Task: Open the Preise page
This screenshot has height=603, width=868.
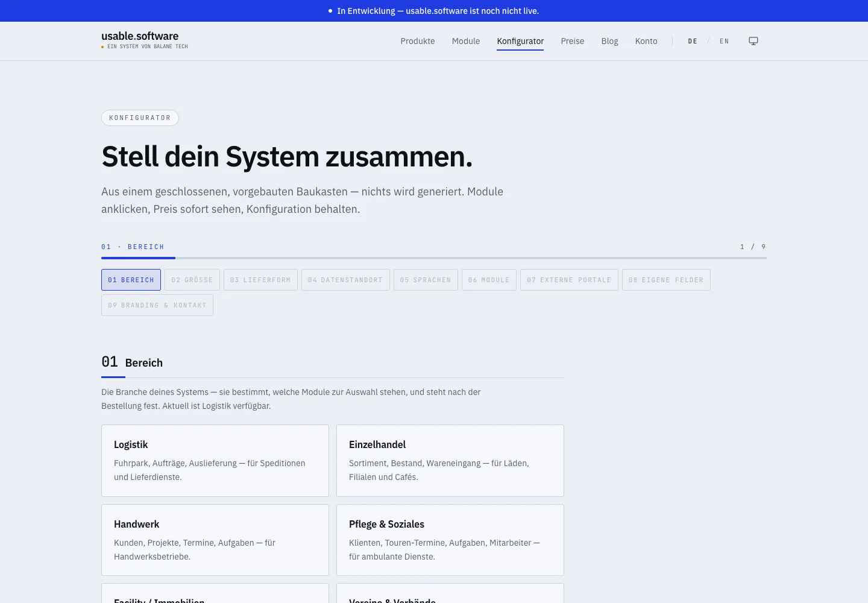Action: pos(573,41)
